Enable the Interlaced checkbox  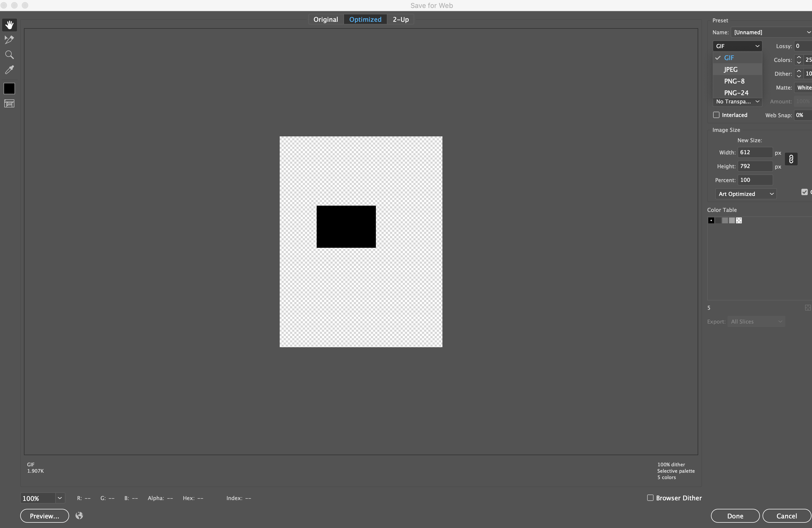pos(716,115)
